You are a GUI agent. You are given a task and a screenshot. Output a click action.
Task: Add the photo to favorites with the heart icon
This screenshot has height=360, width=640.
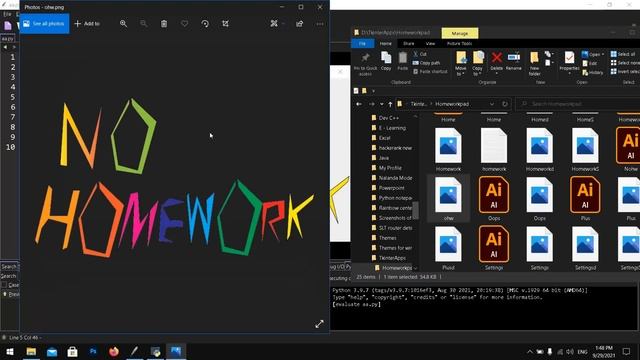point(184,24)
